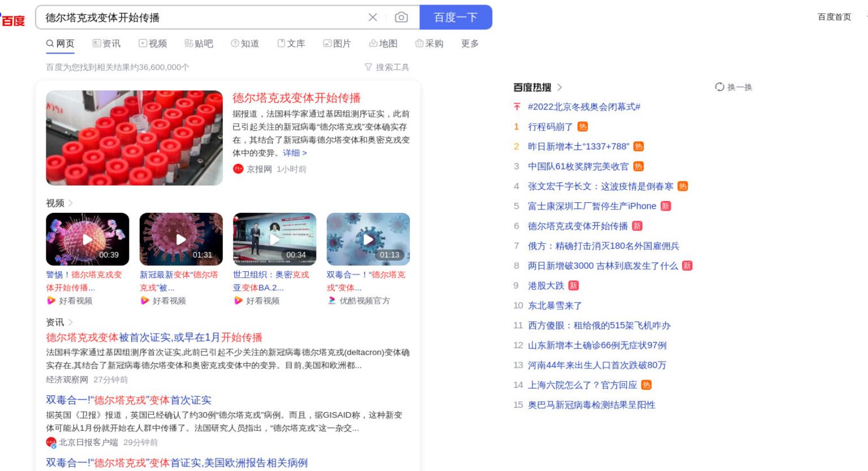Open the 贴吧 tab
This screenshot has height=471, width=868.
[199, 43]
